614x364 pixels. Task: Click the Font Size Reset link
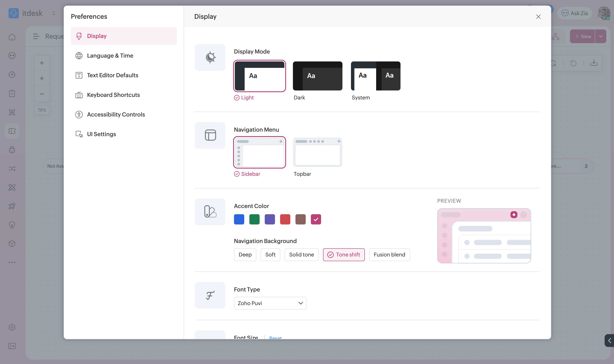pos(275,338)
